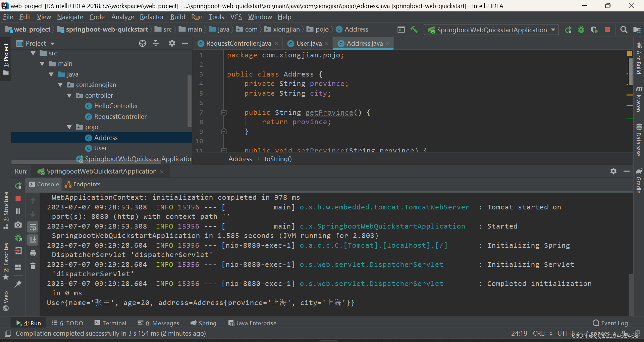Open Project panel settings gear
644x342 pixels.
point(172,43)
